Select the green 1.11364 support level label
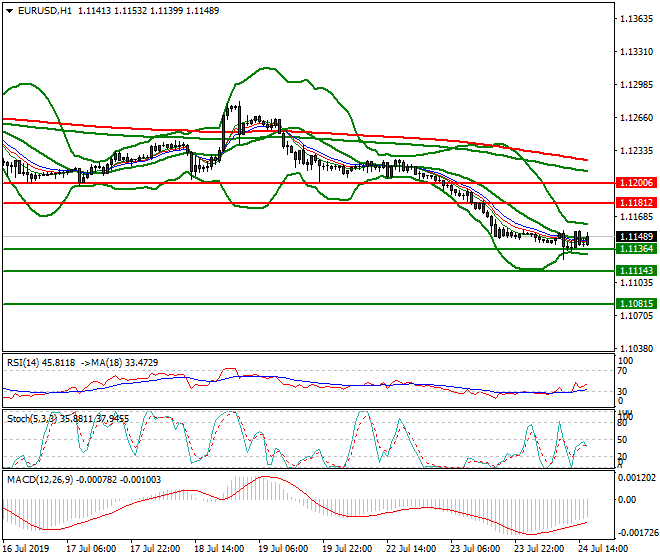The image size is (660, 560). click(x=636, y=249)
